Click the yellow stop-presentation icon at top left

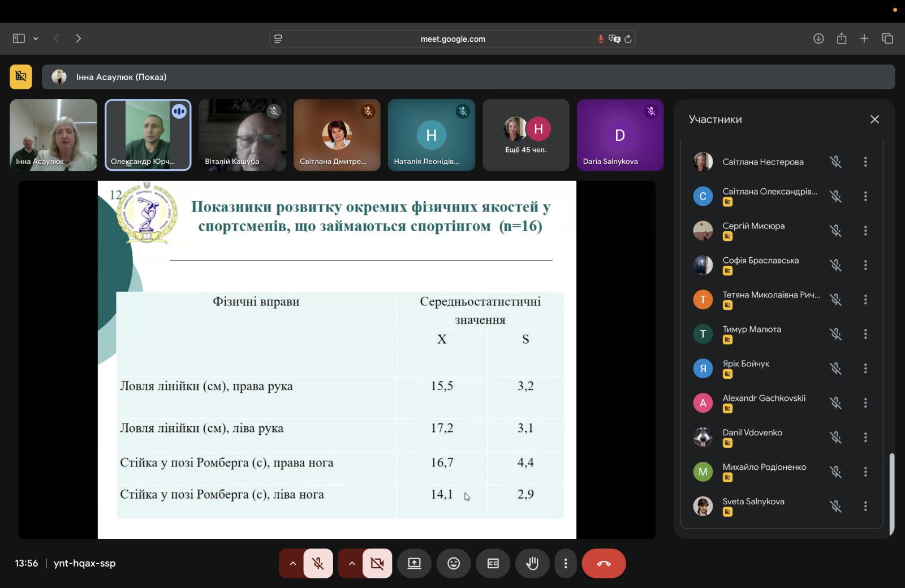tap(21, 76)
